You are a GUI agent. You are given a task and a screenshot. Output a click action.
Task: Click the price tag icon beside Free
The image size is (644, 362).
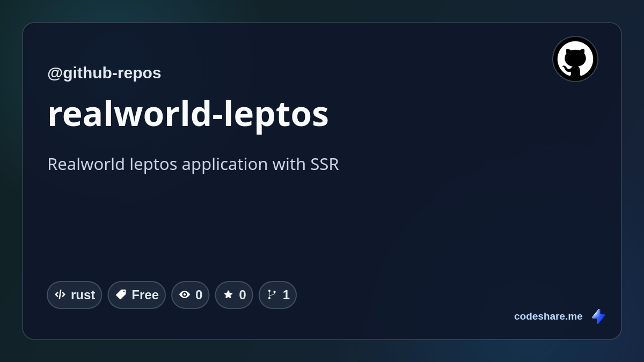coord(121,294)
